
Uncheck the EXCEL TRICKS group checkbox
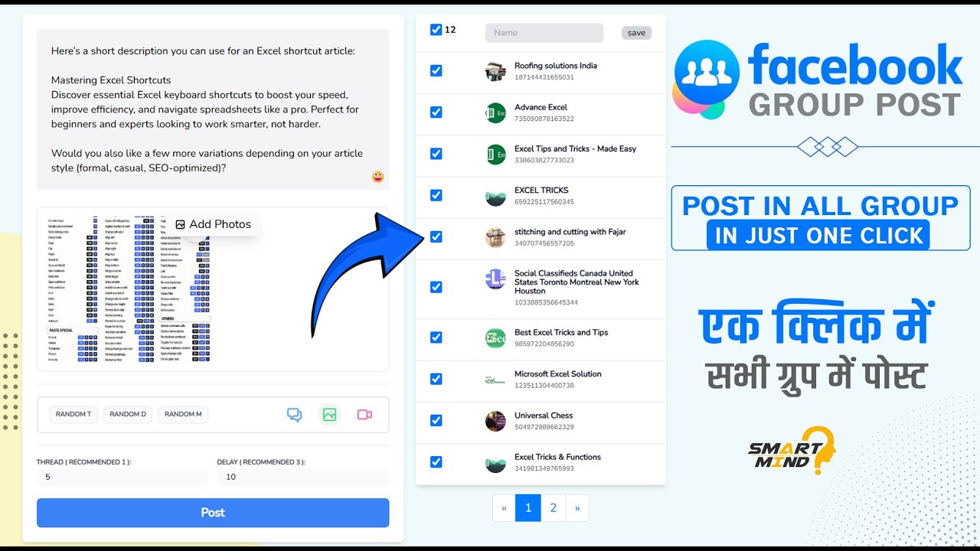(436, 195)
